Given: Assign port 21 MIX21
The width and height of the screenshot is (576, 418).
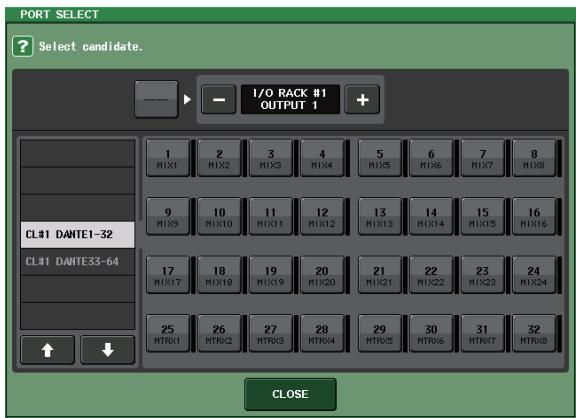Looking at the screenshot, I should click(380, 275).
